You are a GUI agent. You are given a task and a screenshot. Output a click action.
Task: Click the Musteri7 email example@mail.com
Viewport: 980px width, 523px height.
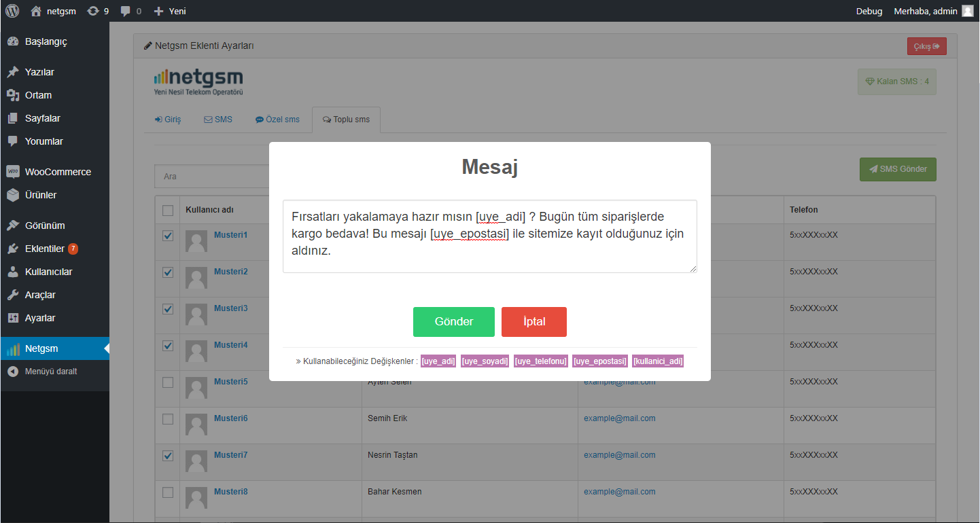click(x=620, y=455)
